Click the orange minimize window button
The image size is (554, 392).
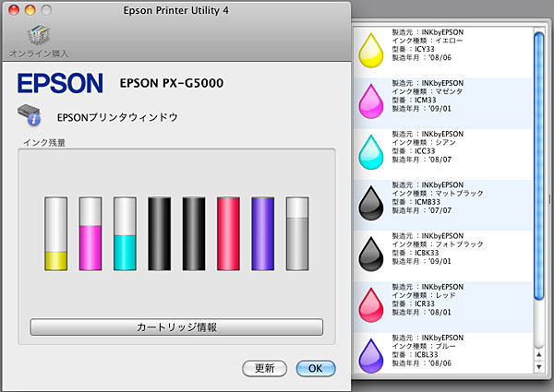[30, 10]
